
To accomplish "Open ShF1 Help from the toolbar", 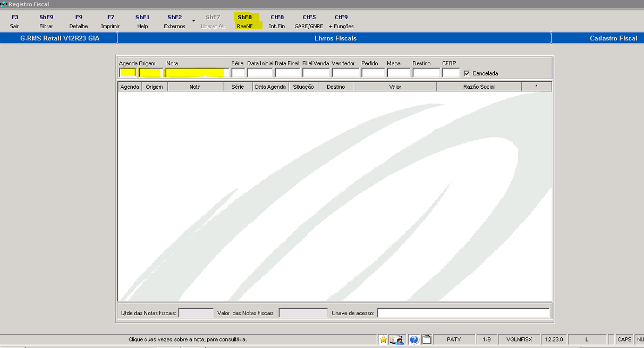I will tap(142, 21).
